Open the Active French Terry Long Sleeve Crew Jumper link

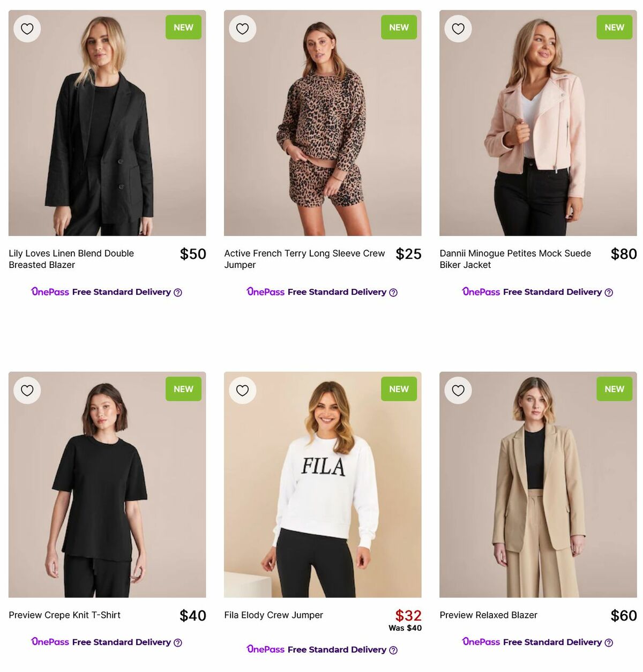(304, 259)
